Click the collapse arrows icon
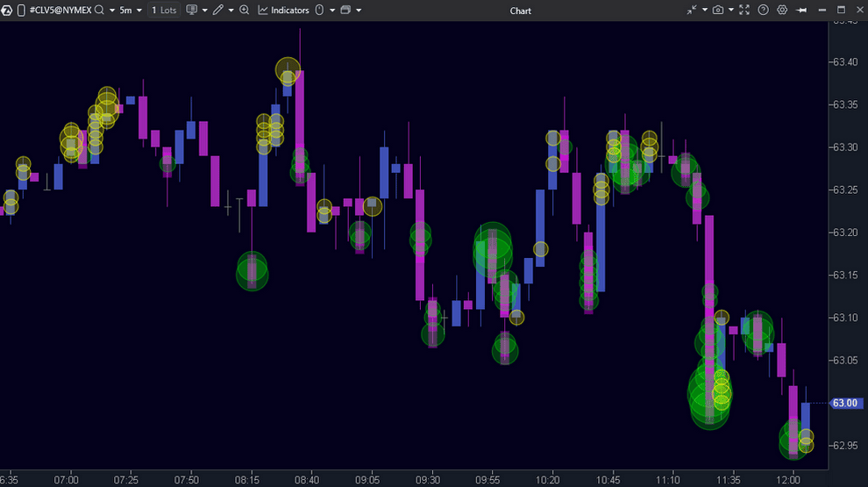Image resolution: width=868 pixels, height=487 pixels. [x=692, y=11]
